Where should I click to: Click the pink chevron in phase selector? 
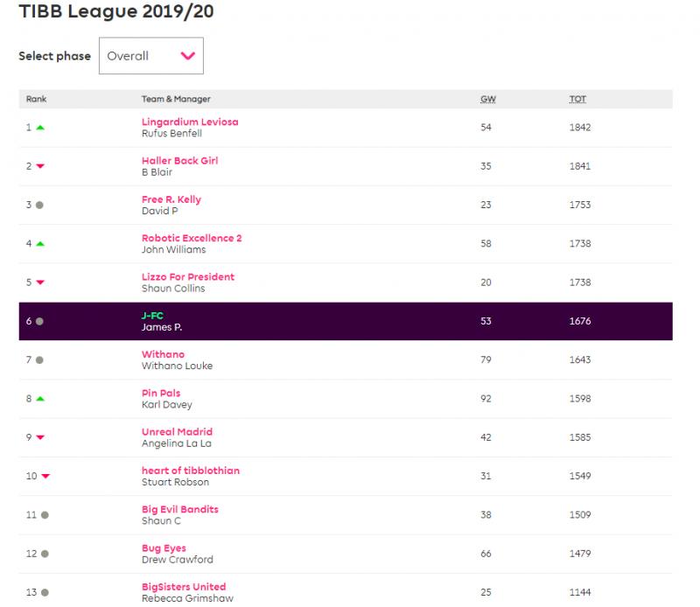tap(188, 56)
